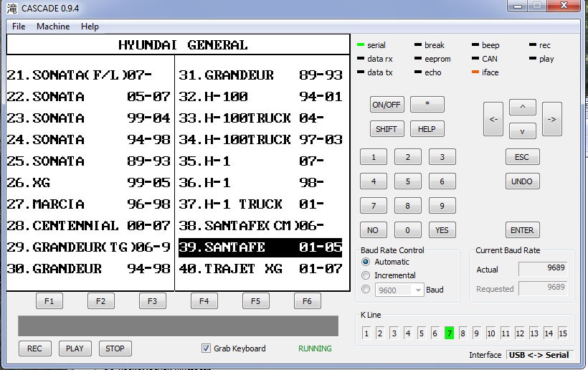
Task: Click keypad digit 8
Action: click(x=407, y=206)
